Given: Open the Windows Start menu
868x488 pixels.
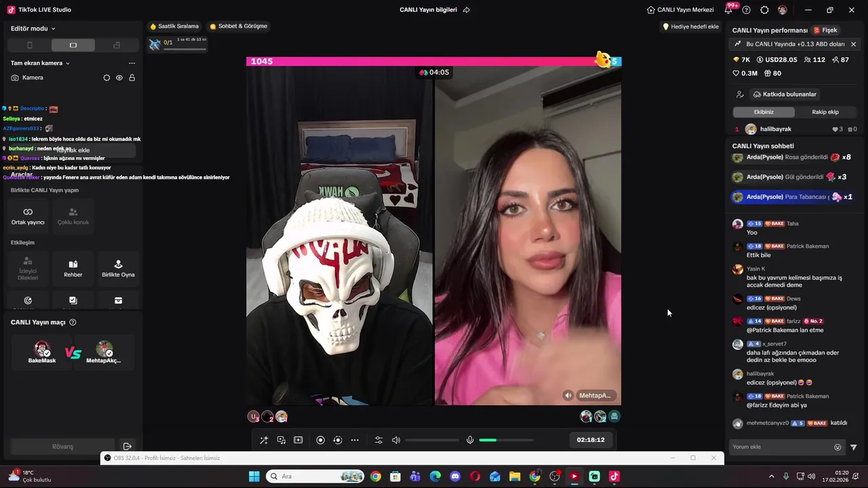Looking at the screenshot, I should (254, 476).
